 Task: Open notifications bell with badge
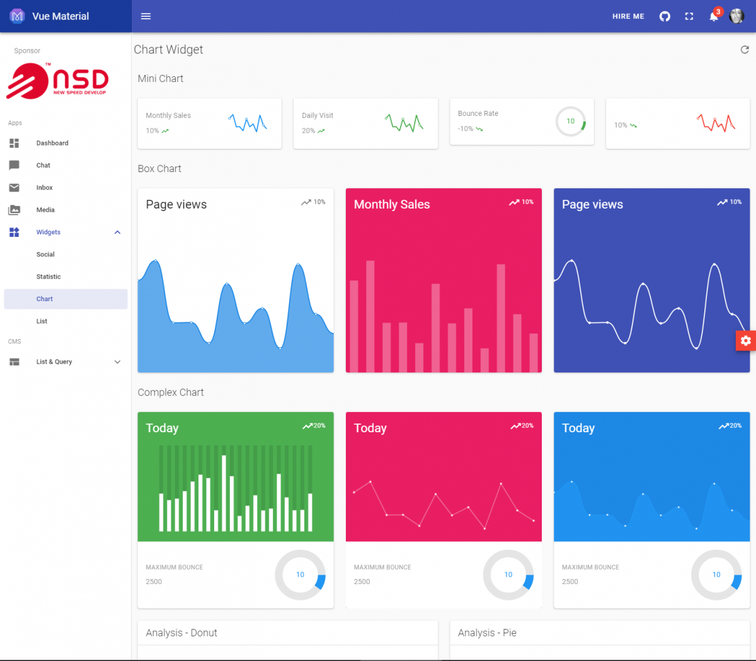(x=715, y=15)
